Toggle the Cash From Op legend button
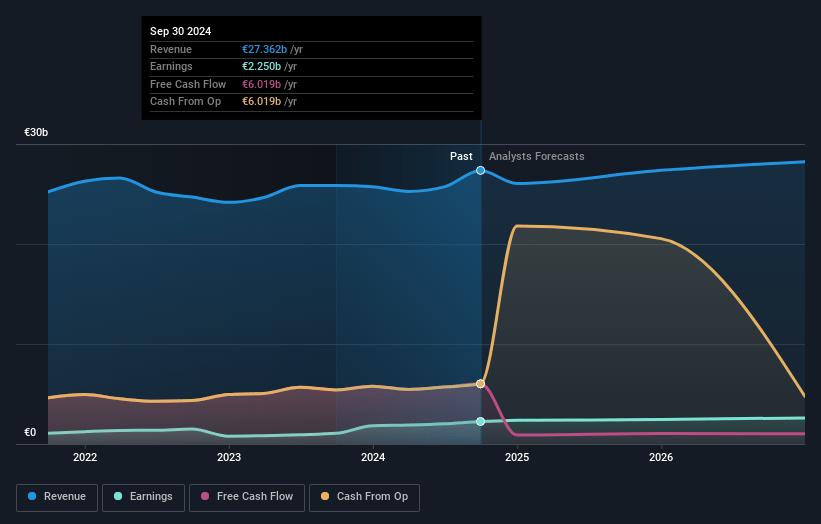821x524 pixels. tap(364, 497)
